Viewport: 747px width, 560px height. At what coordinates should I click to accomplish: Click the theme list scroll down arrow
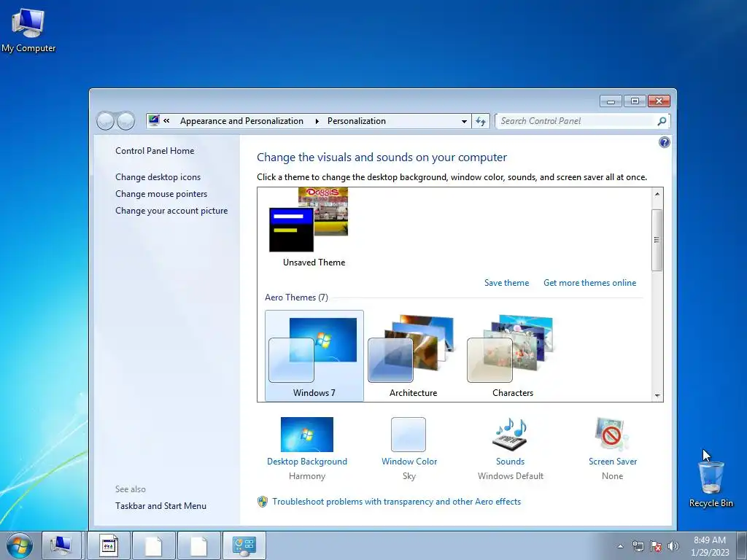657,395
